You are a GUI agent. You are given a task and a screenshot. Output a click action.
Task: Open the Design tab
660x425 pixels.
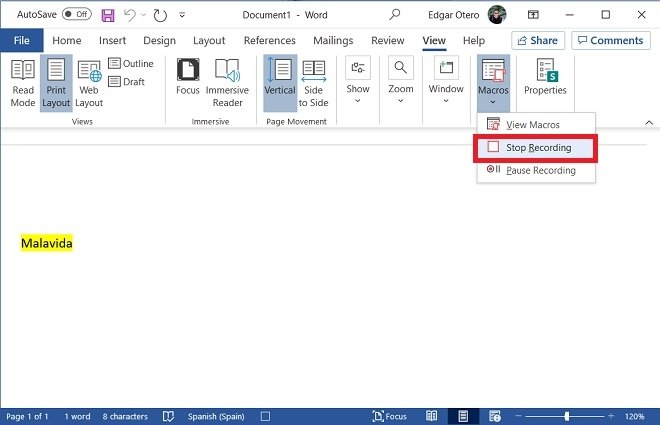(160, 40)
